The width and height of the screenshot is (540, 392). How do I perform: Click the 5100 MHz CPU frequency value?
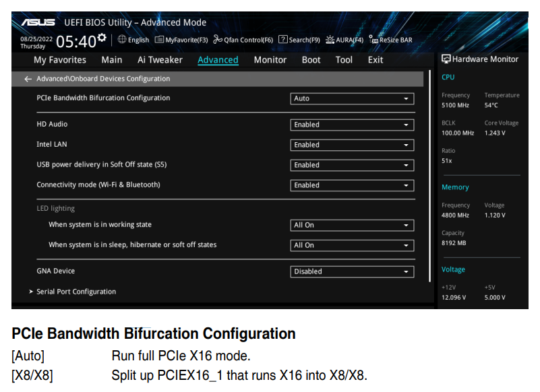pos(455,105)
